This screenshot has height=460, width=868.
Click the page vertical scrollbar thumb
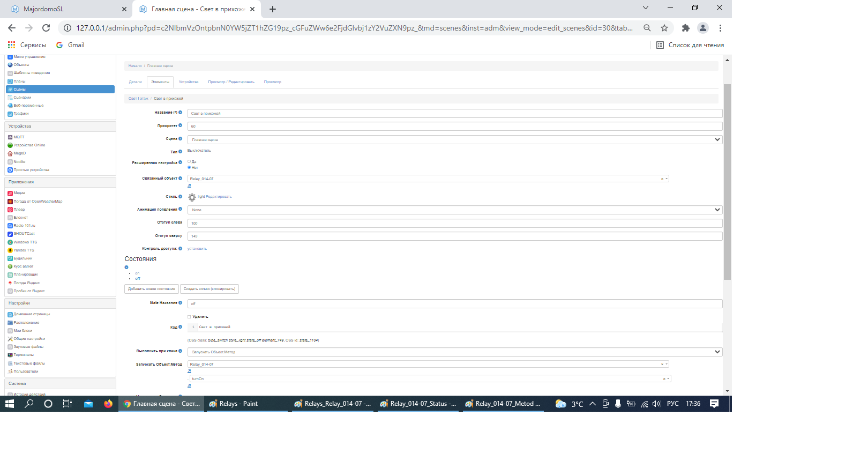point(727,182)
